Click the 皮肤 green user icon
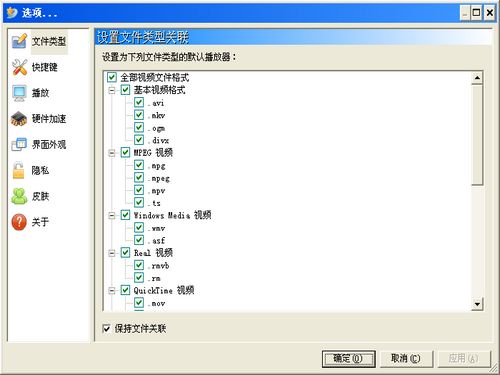The width and height of the screenshot is (500, 375). click(19, 196)
